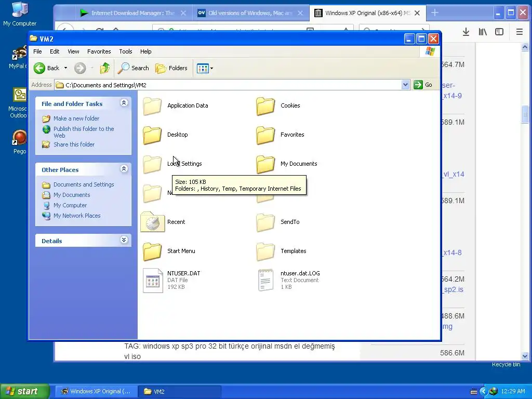
Task: Click the VM2 taskbar button
Action: [x=180, y=391]
